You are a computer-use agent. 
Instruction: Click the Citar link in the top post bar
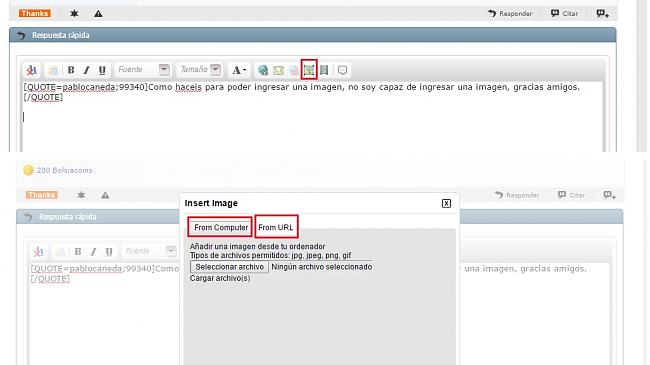click(565, 13)
